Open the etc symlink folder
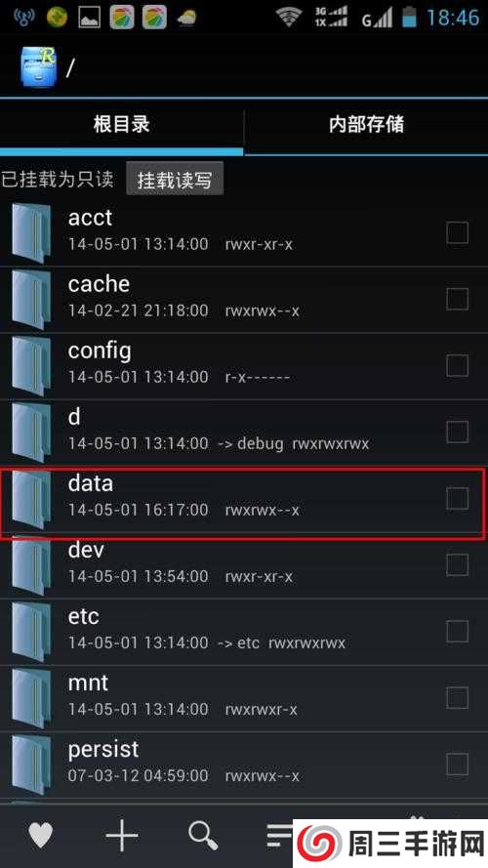Screen dimensions: 488x868 click(244, 632)
